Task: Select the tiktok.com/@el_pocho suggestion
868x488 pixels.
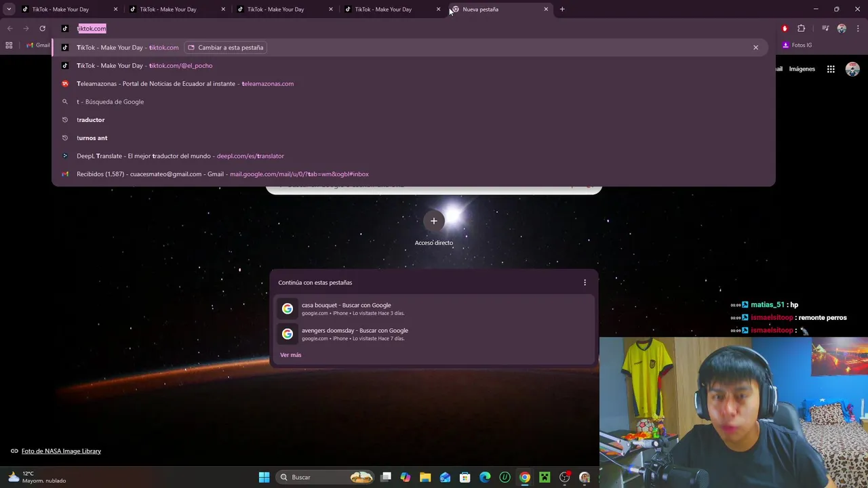Action: [414, 66]
